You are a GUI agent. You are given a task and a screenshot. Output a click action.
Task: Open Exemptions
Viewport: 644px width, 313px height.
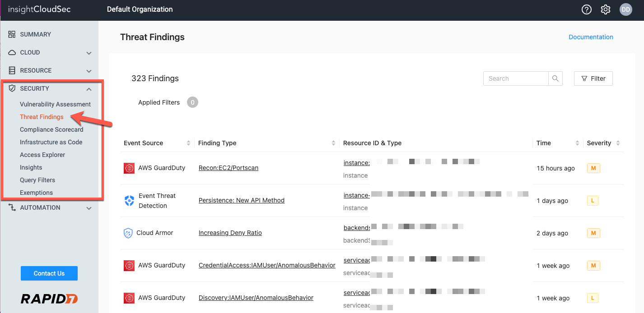click(x=36, y=193)
